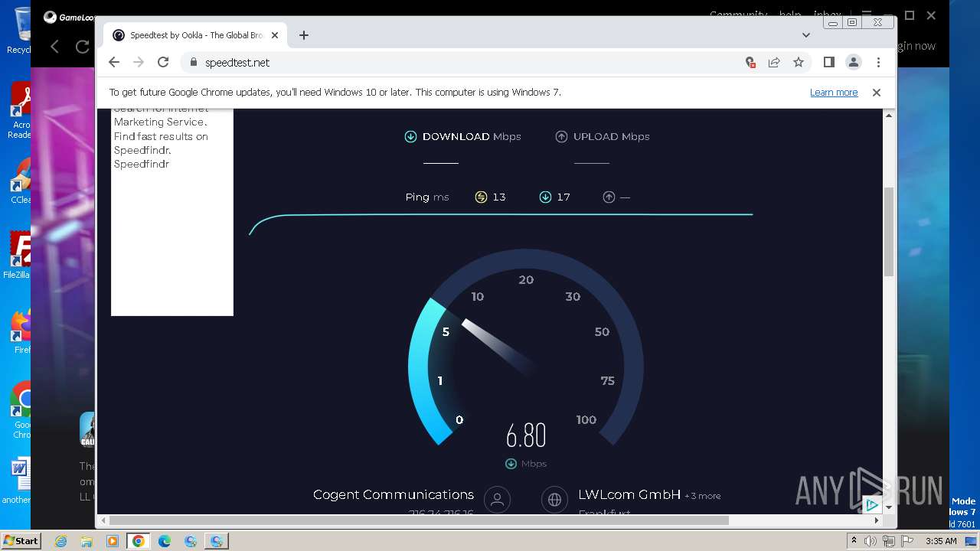
Task: Close the Speedtest by Ookla tab
Action: pyautogui.click(x=275, y=35)
